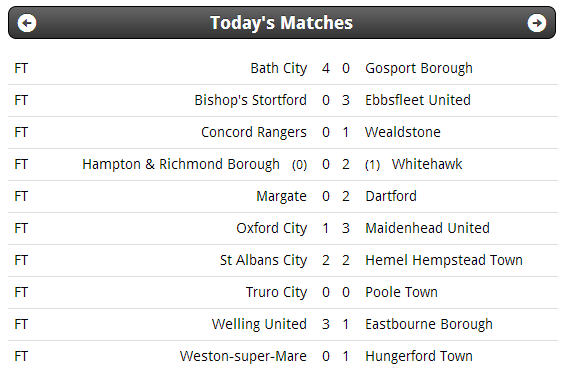Select Bishop's Stortford team name
Screen dimensions: 565x377
(251, 100)
